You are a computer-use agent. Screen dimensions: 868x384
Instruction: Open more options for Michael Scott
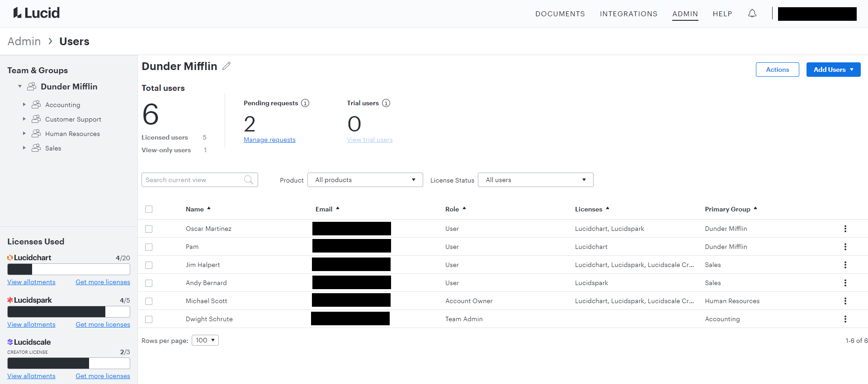coord(845,301)
